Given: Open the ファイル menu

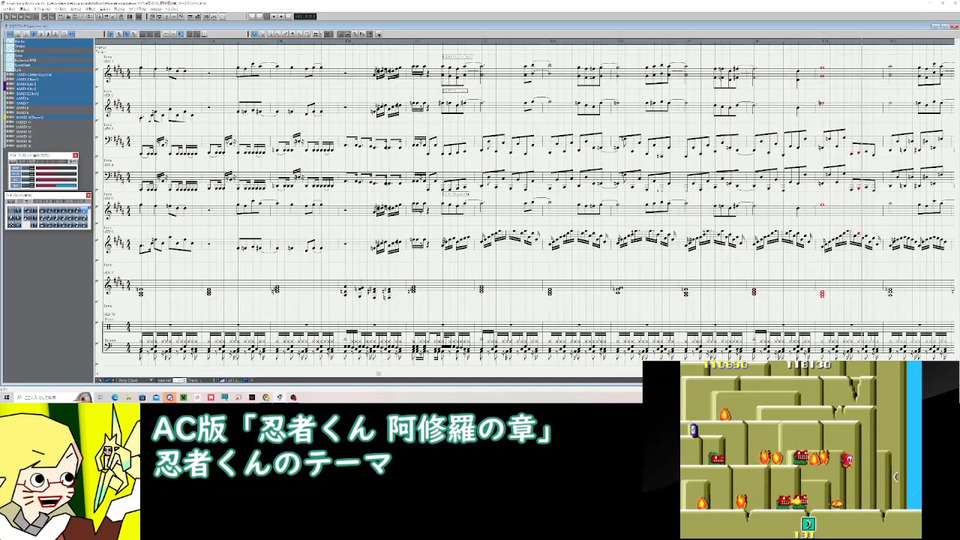Looking at the screenshot, I should click(9, 9).
